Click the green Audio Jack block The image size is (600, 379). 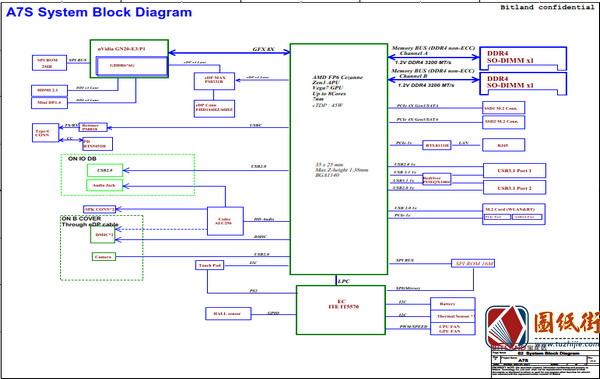click(x=104, y=185)
